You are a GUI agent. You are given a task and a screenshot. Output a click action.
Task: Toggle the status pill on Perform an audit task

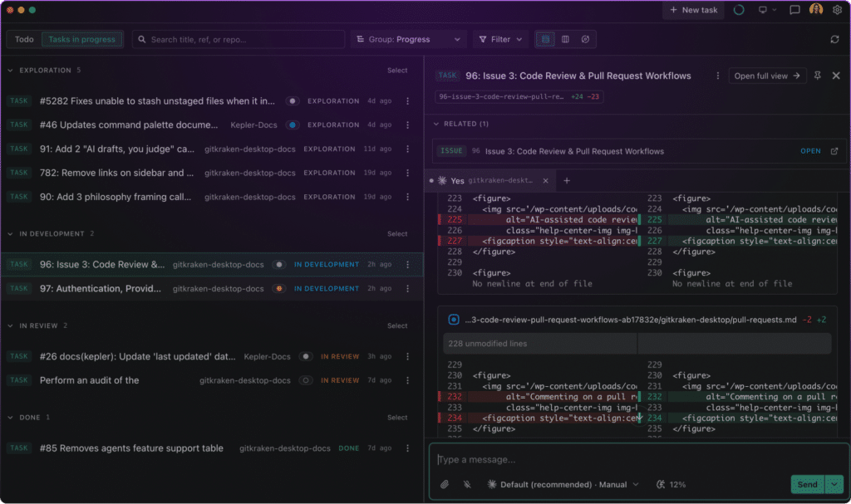click(306, 380)
